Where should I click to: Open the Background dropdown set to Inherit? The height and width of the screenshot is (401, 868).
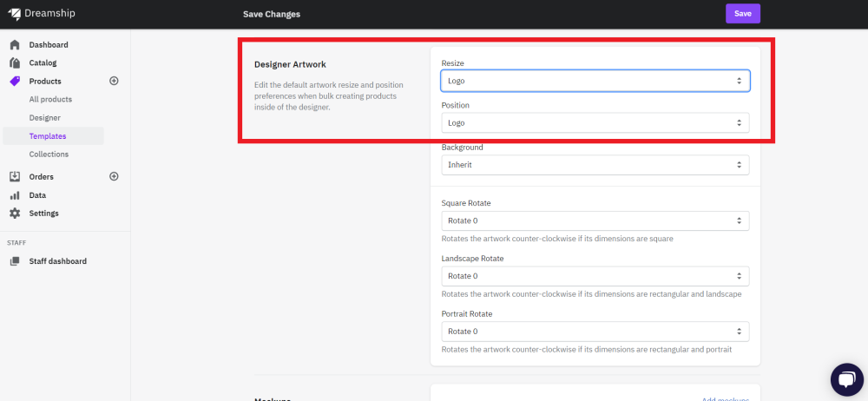coord(595,165)
